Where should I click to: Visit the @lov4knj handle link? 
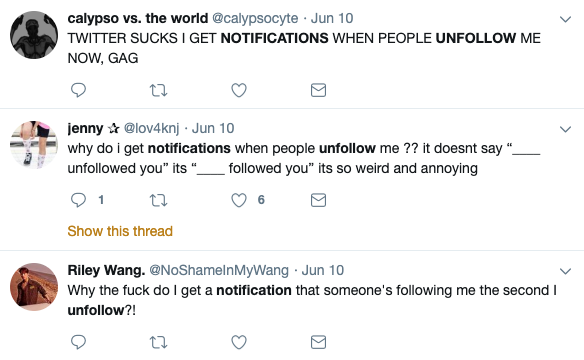click(152, 128)
